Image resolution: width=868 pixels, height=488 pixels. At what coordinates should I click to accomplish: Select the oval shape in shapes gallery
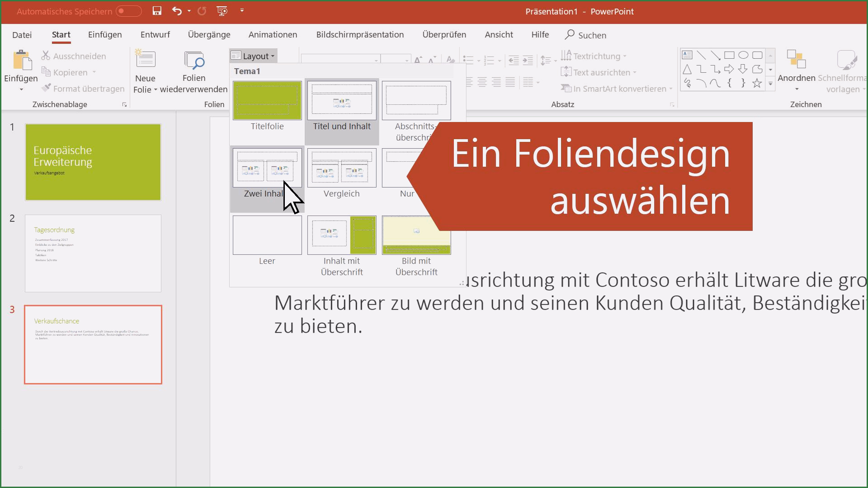coord(743,55)
